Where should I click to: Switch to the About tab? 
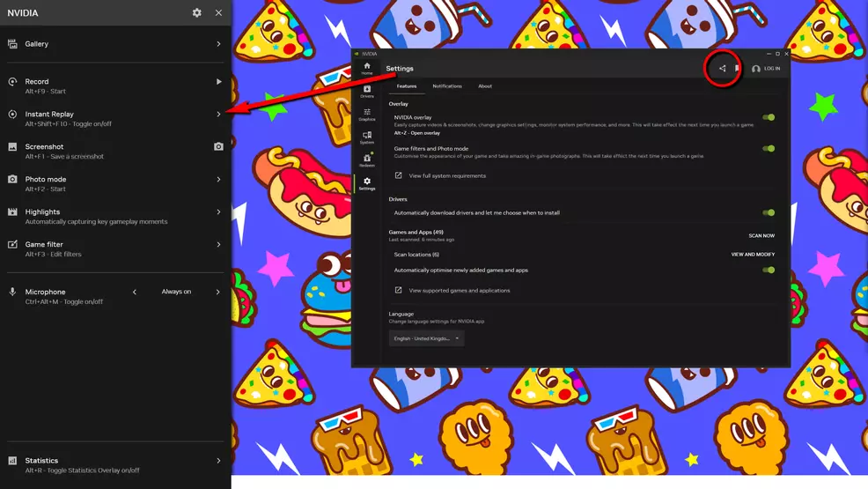pyautogui.click(x=485, y=86)
